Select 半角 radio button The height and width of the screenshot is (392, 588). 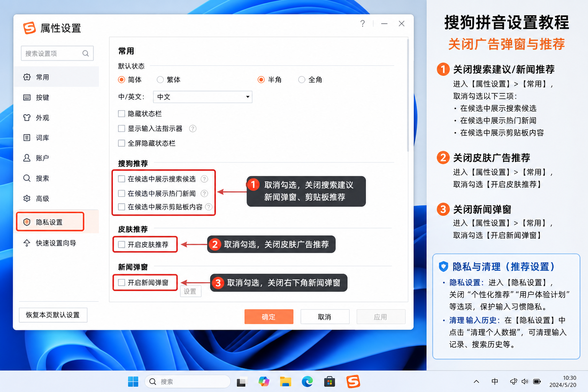click(261, 80)
